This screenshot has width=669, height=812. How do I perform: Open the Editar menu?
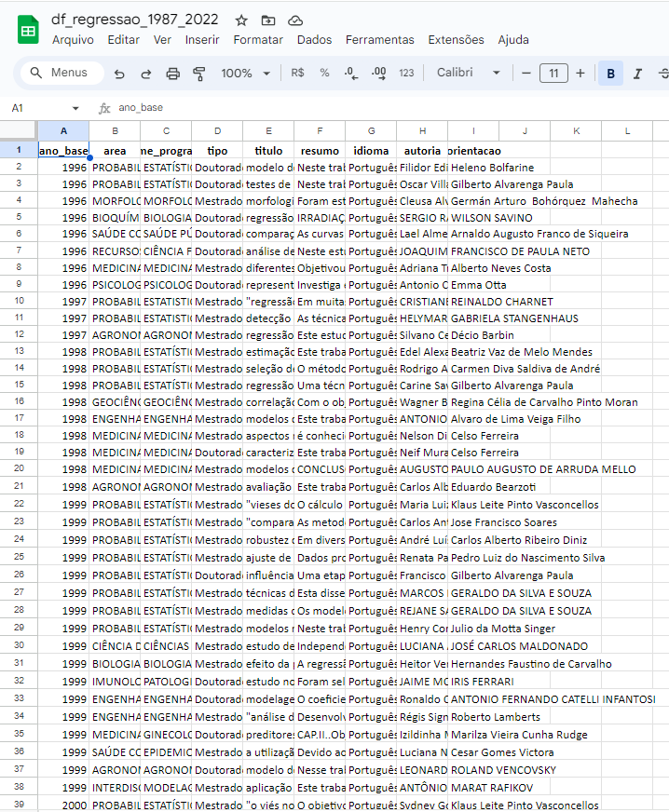tap(123, 40)
